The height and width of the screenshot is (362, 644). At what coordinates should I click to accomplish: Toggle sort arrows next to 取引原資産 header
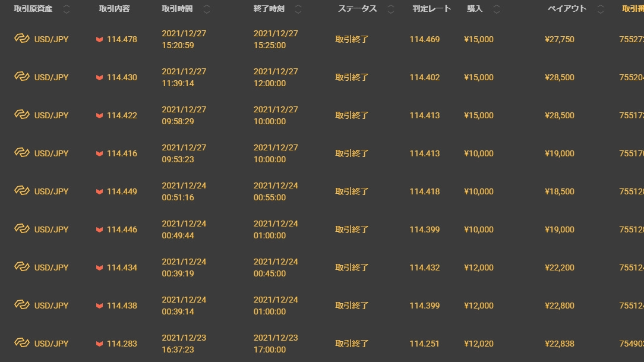click(66, 9)
